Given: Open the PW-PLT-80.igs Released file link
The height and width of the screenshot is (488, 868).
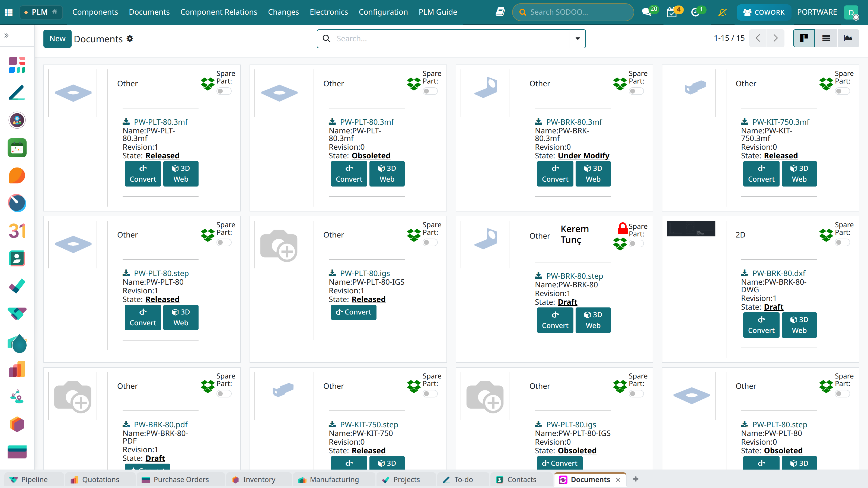Looking at the screenshot, I should (365, 273).
